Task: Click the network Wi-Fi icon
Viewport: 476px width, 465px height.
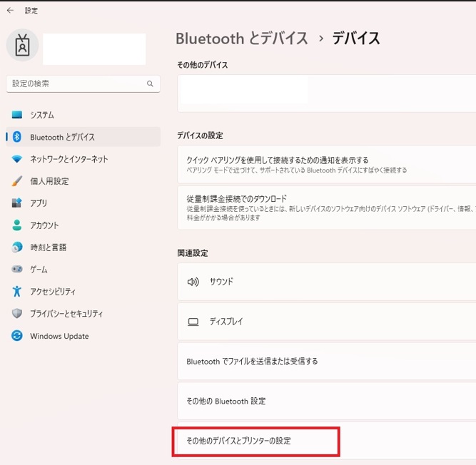Action: [x=17, y=158]
